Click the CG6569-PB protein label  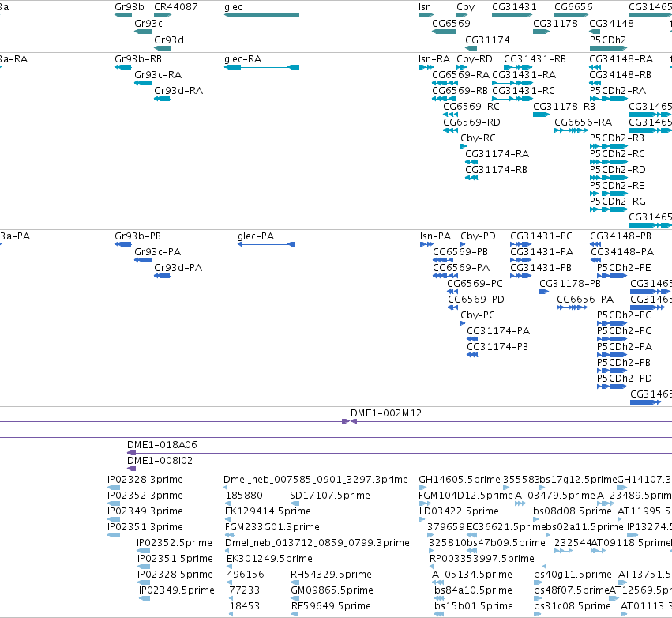pos(460,252)
